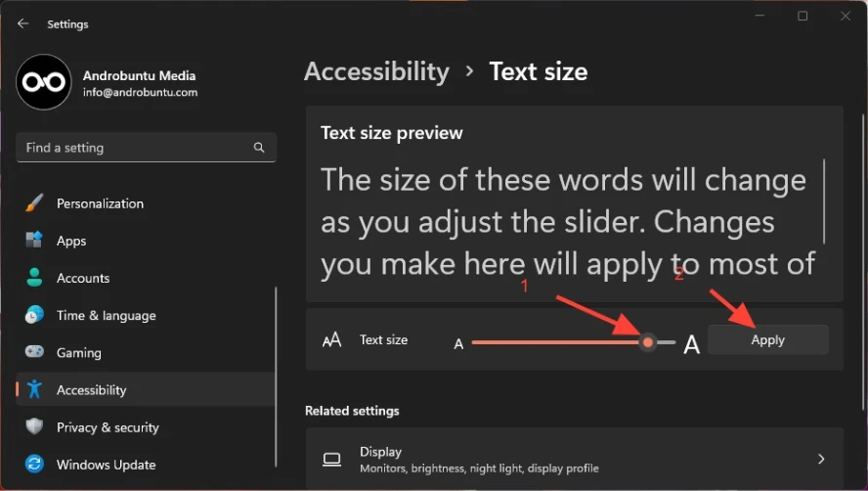
Task: Click the sidebar navigation scrollbar
Action: (x=276, y=377)
